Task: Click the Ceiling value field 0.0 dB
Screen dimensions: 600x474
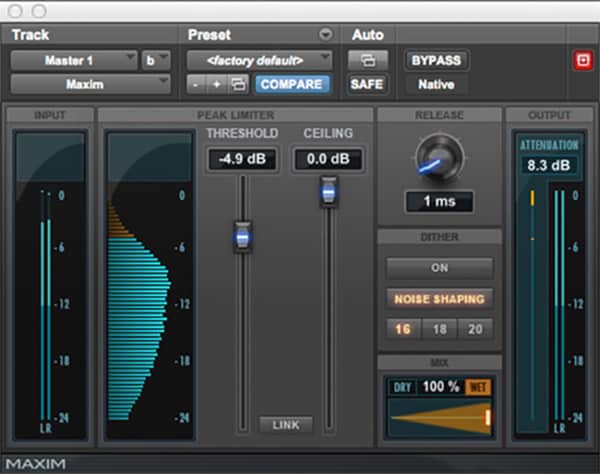Action: point(328,159)
